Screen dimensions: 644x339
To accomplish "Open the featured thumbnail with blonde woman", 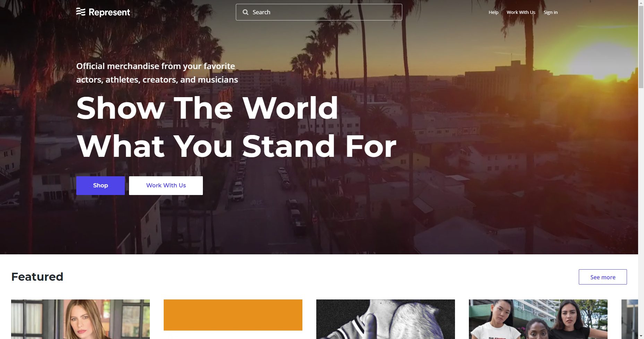I will point(80,319).
